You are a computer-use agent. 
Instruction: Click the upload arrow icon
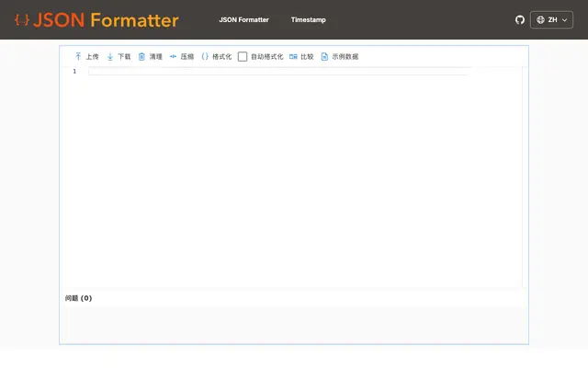(78, 57)
